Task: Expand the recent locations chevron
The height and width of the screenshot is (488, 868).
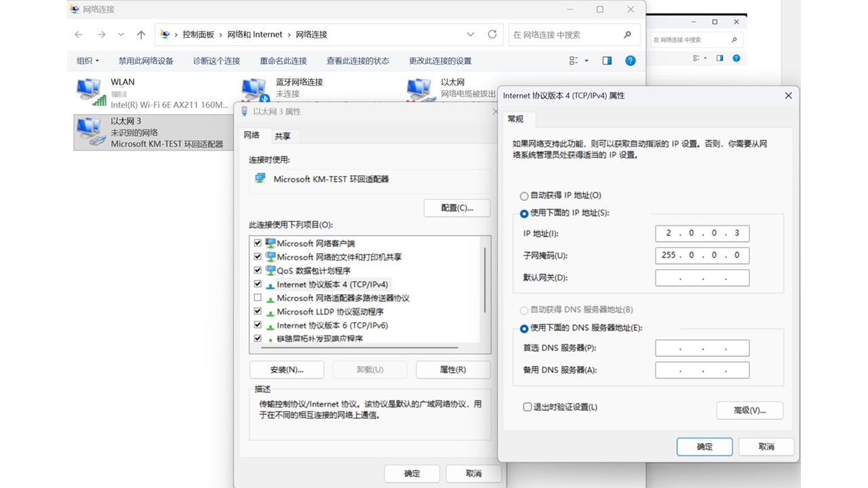Action: (x=121, y=35)
